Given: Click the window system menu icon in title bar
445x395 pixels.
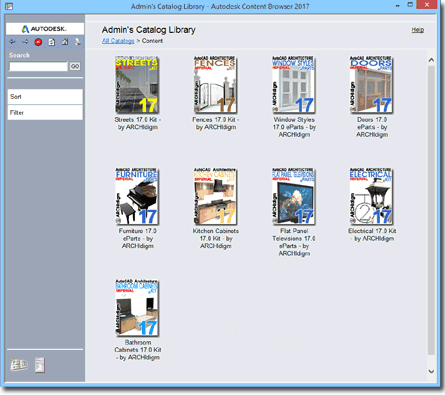Looking at the screenshot, I should click(9, 6).
